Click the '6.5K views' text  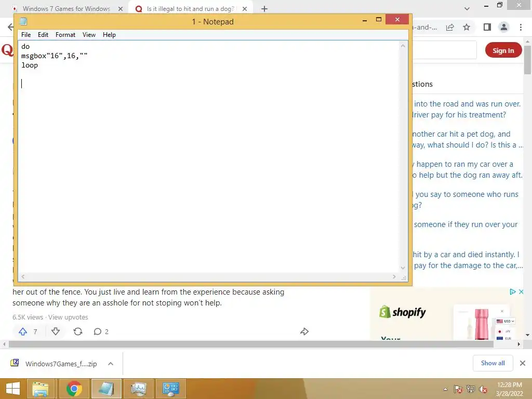coord(28,317)
